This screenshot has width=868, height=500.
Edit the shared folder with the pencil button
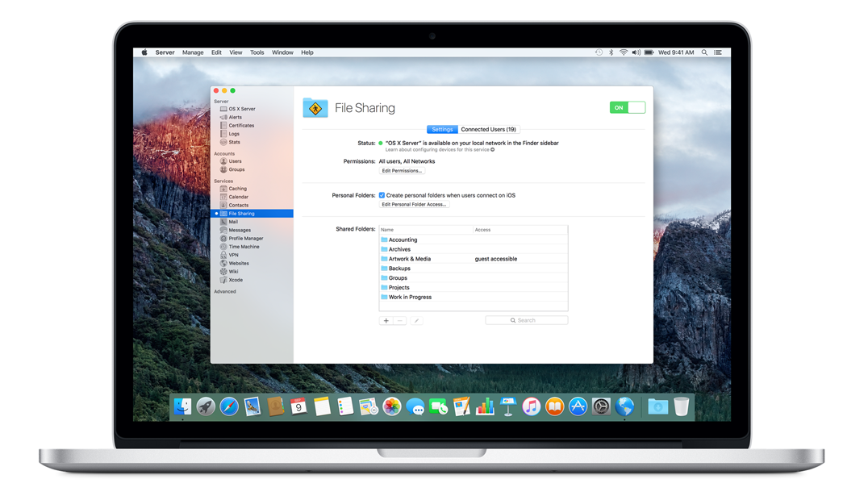click(x=417, y=321)
